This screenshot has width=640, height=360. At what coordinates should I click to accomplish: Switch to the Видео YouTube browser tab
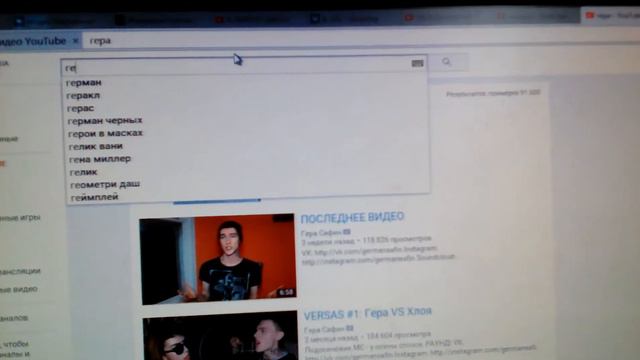pos(35,41)
